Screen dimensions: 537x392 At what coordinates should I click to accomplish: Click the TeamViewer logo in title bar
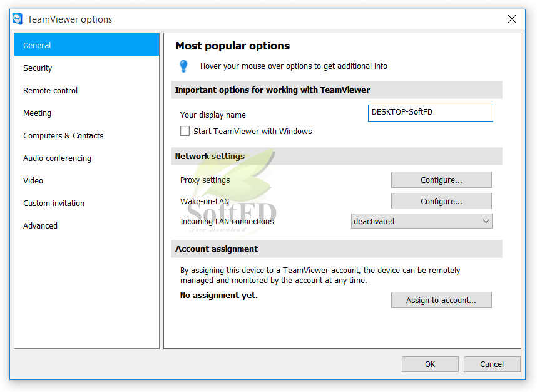click(x=18, y=19)
